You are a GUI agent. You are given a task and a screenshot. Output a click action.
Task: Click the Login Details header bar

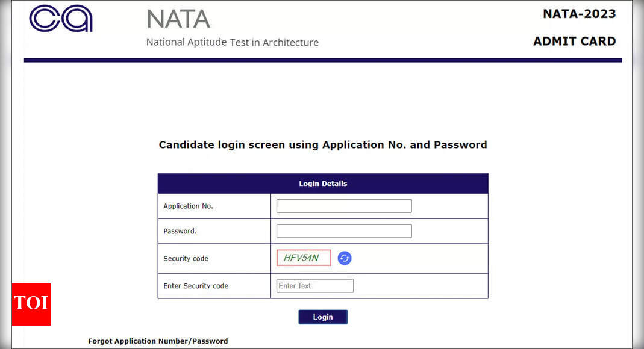pyautogui.click(x=323, y=184)
